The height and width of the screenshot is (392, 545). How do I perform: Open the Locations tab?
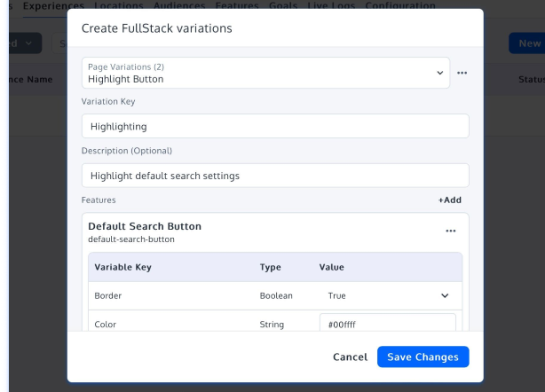(118, 5)
